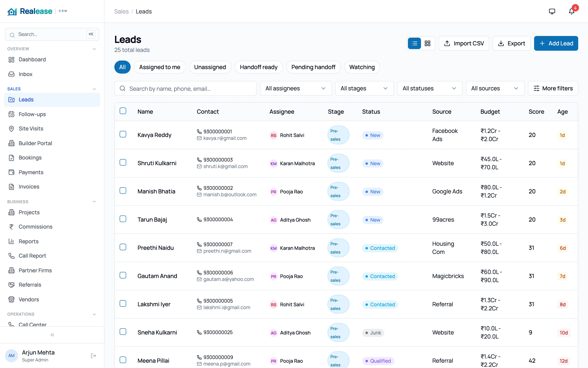Show Unassigned leads tab
Screen dimensions: 588x368
point(210,67)
